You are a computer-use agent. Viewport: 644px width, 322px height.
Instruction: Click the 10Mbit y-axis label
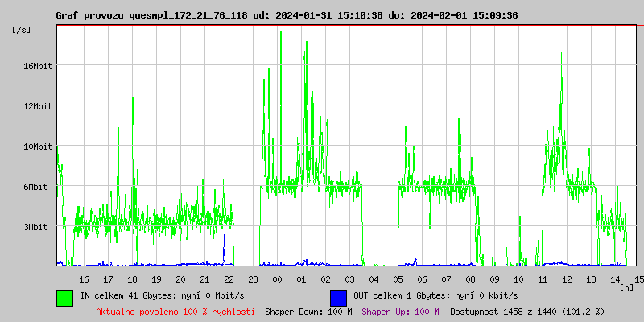pyautogui.click(x=37, y=147)
